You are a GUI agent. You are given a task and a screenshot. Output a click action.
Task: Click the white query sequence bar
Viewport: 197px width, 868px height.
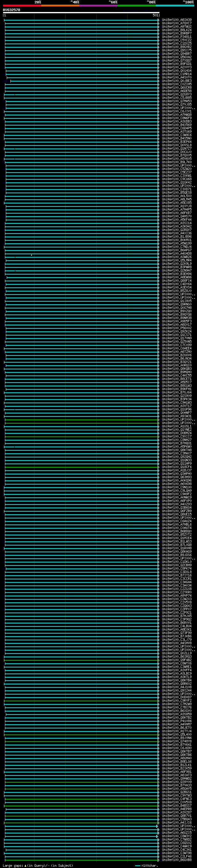[81, 12]
